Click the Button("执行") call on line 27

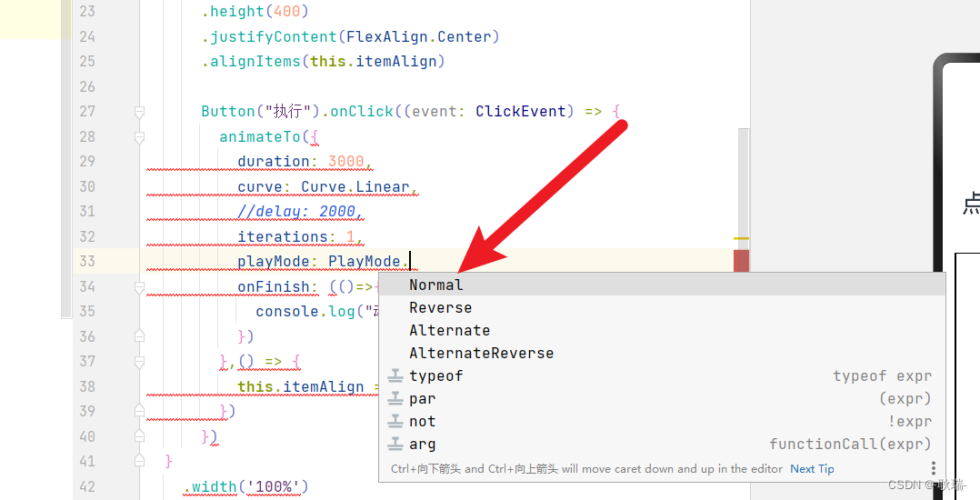(260, 111)
